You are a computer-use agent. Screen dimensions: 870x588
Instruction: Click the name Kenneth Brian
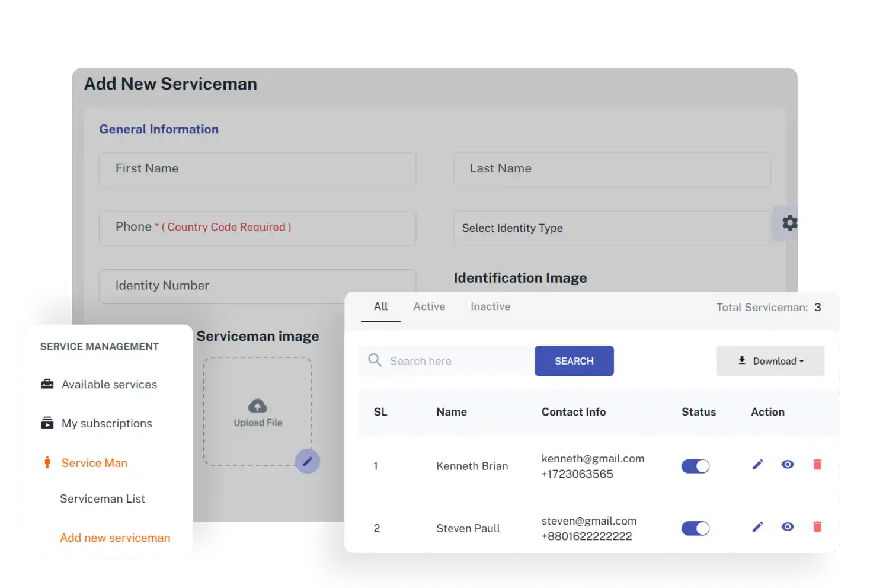(x=472, y=466)
